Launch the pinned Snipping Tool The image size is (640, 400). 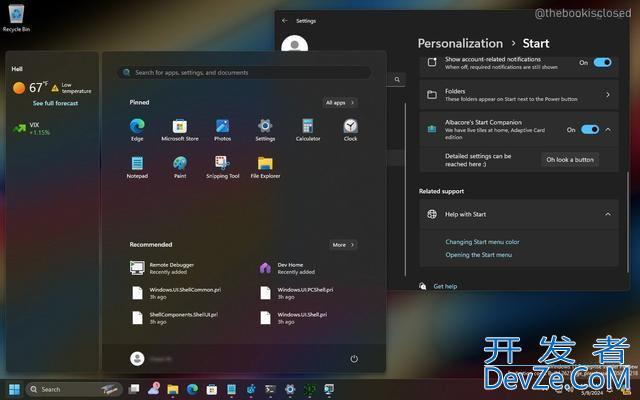click(x=222, y=167)
